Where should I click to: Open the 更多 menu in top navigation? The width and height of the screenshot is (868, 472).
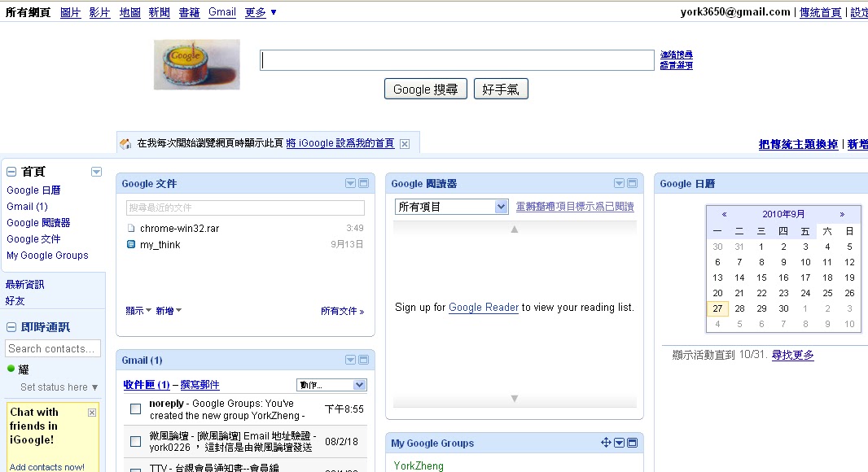261,12
